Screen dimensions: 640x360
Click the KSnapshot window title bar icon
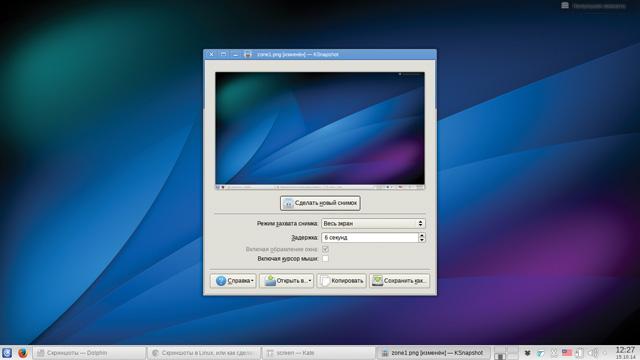click(247, 54)
